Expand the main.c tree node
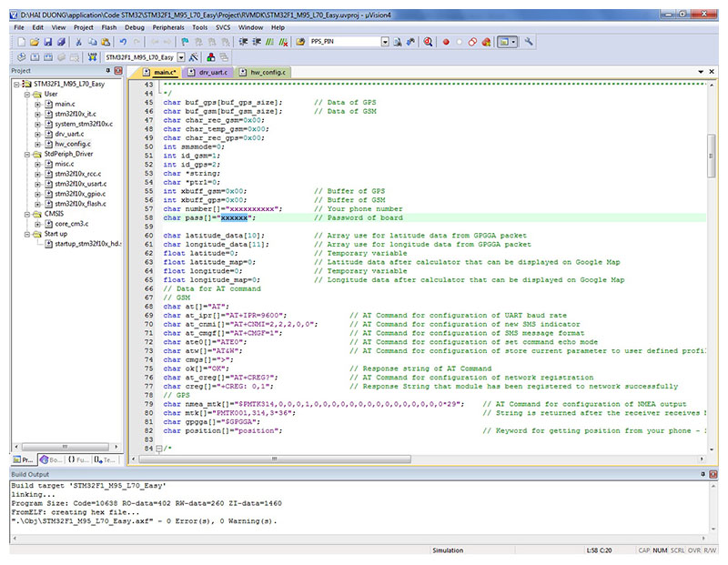This screenshot has width=728, height=565. click(37, 104)
